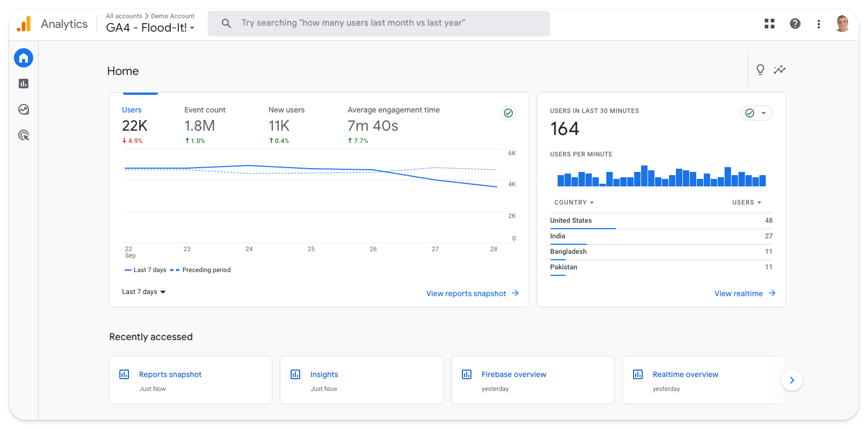Open the Reports icon in left sidebar
Image resolution: width=868 pixels, height=429 pixels.
coord(24,84)
